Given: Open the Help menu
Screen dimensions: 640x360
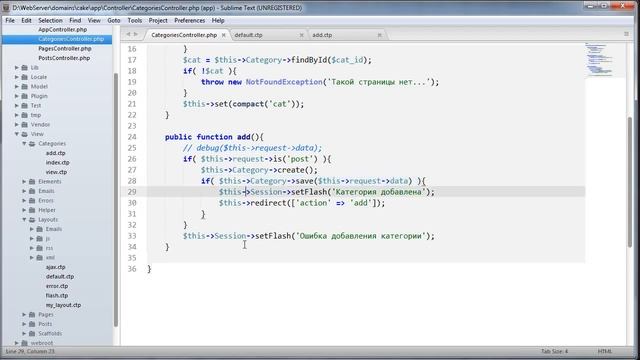Looking at the screenshot, I should (x=218, y=20).
